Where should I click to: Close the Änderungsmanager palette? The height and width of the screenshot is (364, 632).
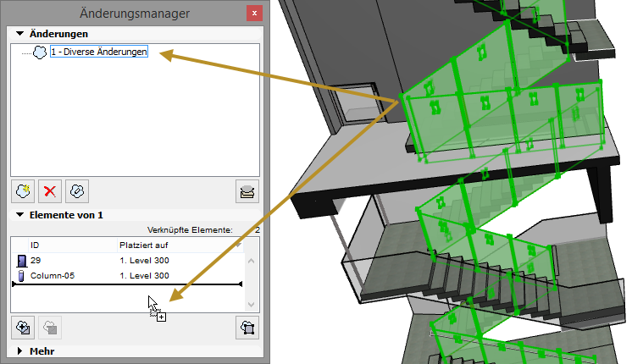[x=254, y=14]
